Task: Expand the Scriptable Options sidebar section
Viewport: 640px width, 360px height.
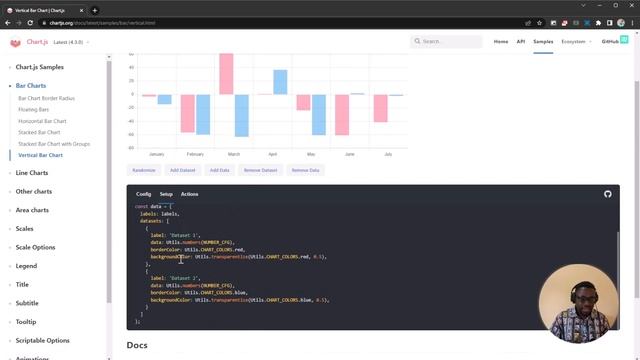Action: point(42,340)
